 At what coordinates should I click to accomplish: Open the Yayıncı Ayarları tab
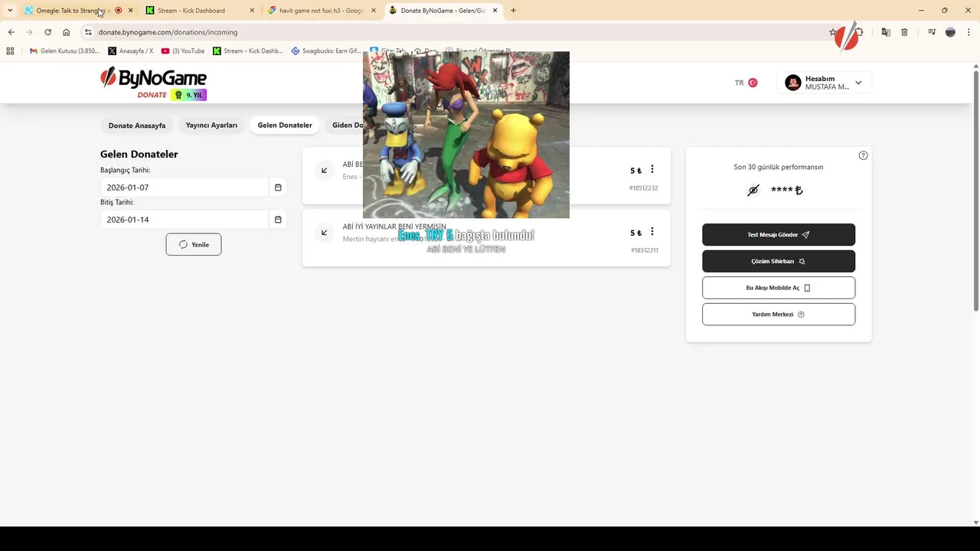pyautogui.click(x=211, y=126)
